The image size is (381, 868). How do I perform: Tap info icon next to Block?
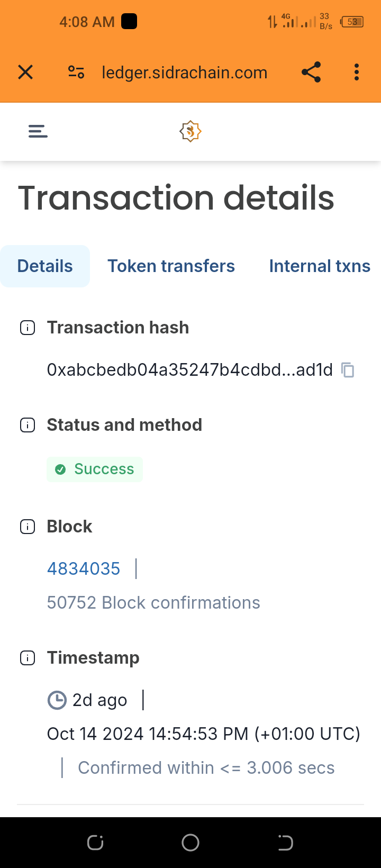tap(28, 527)
